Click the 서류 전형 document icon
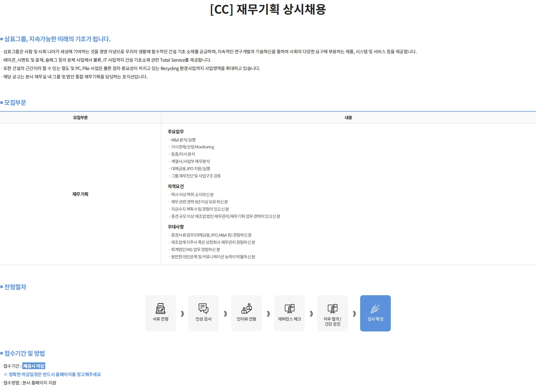 coord(161,308)
